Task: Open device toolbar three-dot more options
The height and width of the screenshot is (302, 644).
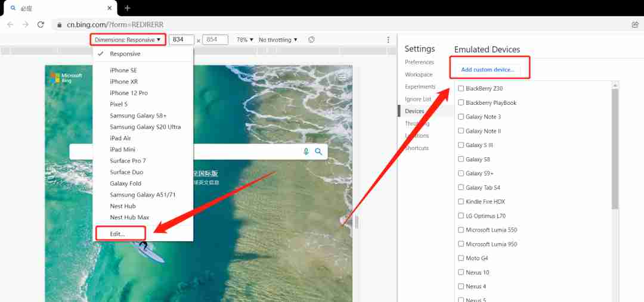Action: coord(388,40)
